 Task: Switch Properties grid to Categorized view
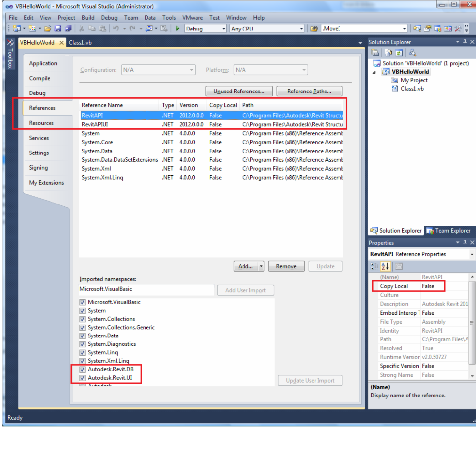(x=374, y=266)
